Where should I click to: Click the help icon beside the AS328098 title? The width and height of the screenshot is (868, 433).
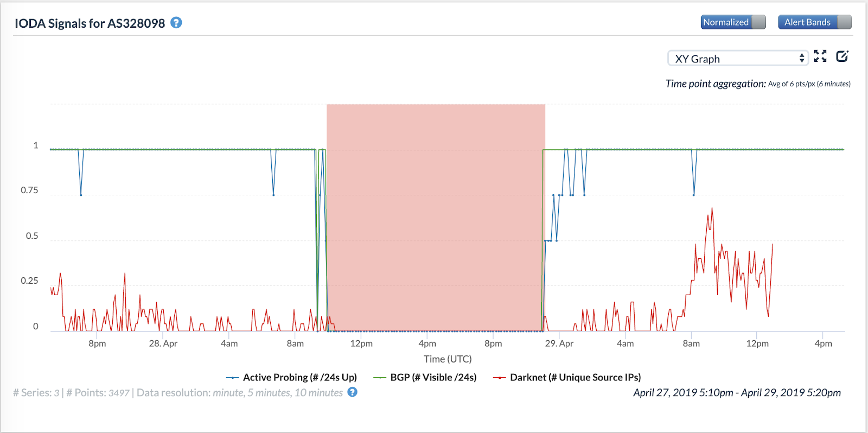point(176,23)
